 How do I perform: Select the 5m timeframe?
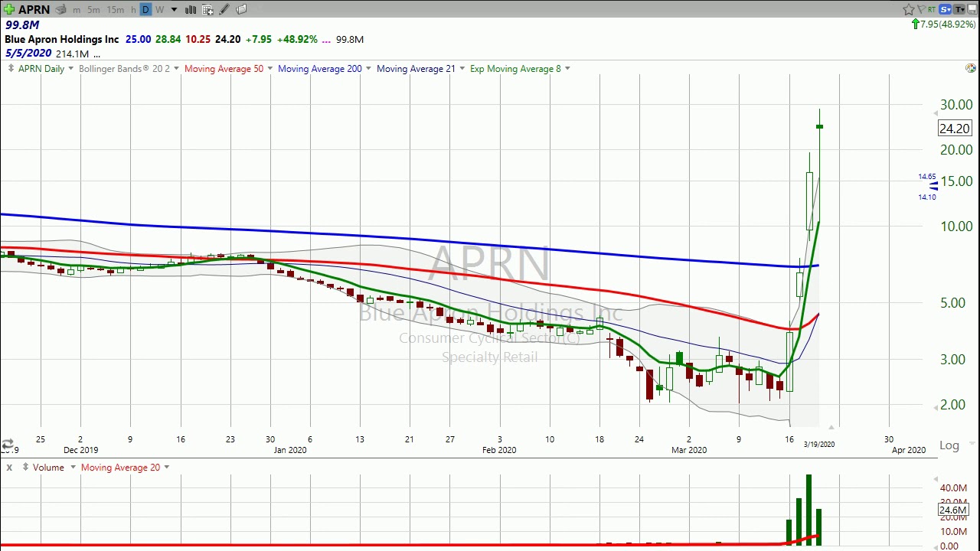[x=93, y=10]
